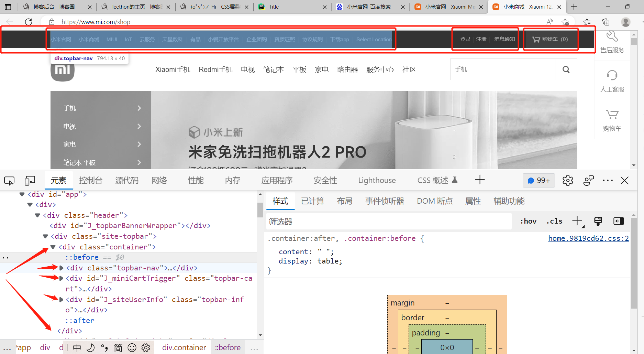
Task: Open home.9819cd62.css:2 source link
Action: [x=588, y=238]
